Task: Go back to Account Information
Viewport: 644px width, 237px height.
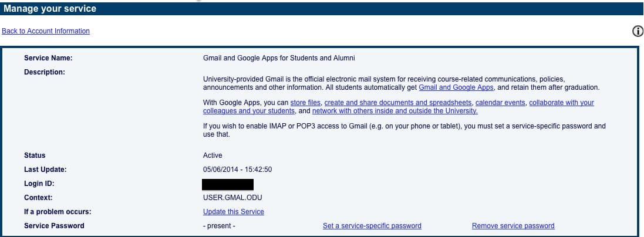Action: (x=46, y=31)
